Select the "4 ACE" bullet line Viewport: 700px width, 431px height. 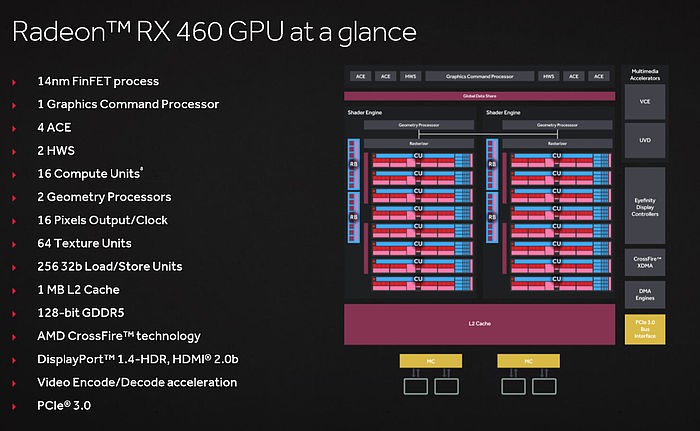(x=54, y=128)
